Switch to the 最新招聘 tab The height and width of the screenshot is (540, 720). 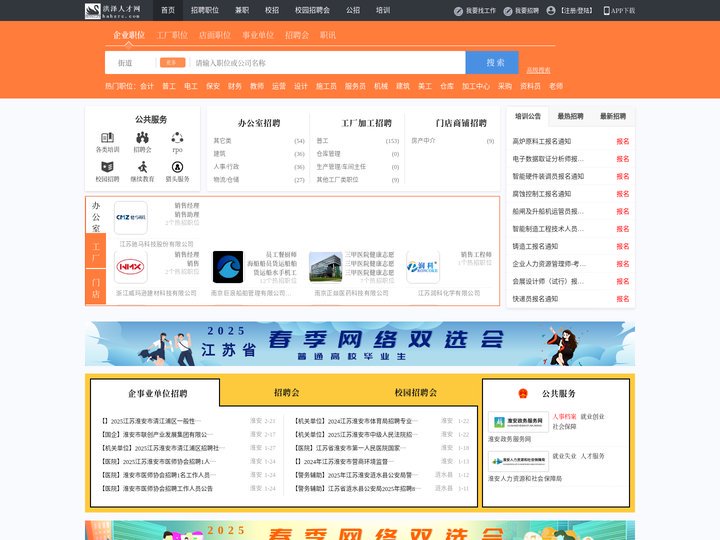[x=613, y=117]
